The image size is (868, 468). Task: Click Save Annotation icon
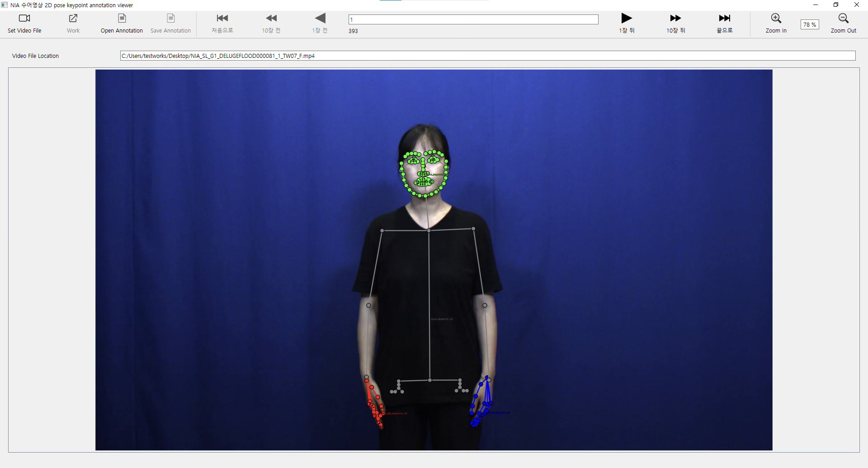(170, 18)
